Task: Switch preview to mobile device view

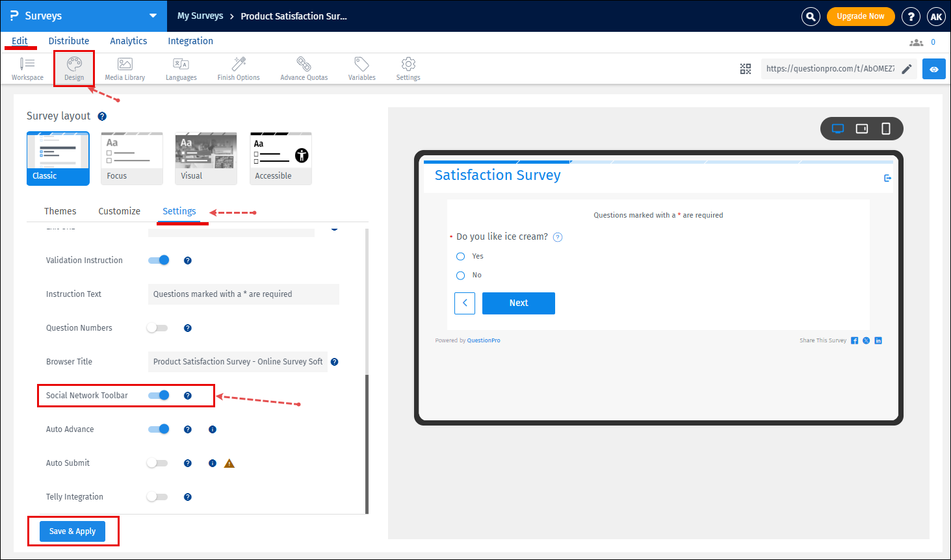Action: 886,129
